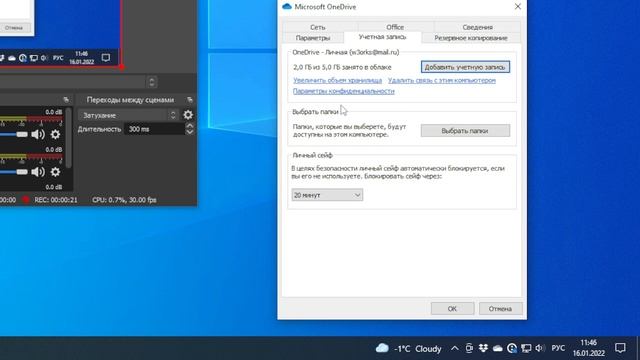Show hidden tray icons chevron
The height and width of the screenshot is (360, 640).
tap(454, 348)
